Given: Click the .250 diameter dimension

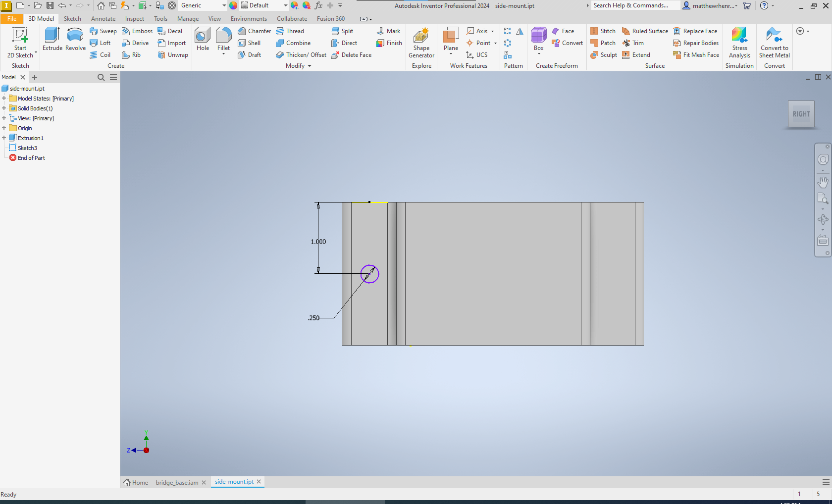Looking at the screenshot, I should (314, 318).
